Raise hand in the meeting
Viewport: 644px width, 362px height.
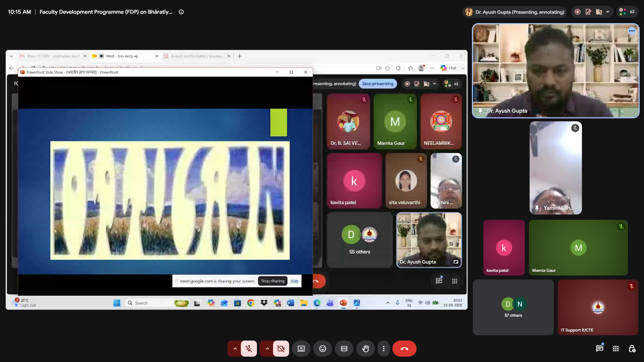[x=366, y=349]
